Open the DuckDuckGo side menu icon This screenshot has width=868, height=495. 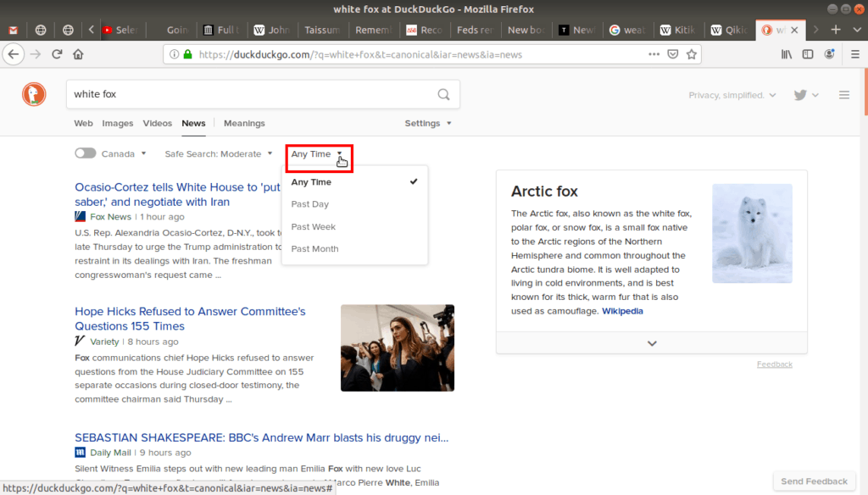click(x=844, y=95)
